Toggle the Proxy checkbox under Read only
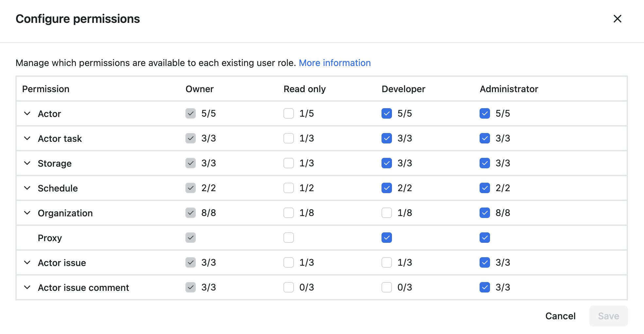Image resolution: width=644 pixels, height=334 pixels. pyautogui.click(x=288, y=238)
